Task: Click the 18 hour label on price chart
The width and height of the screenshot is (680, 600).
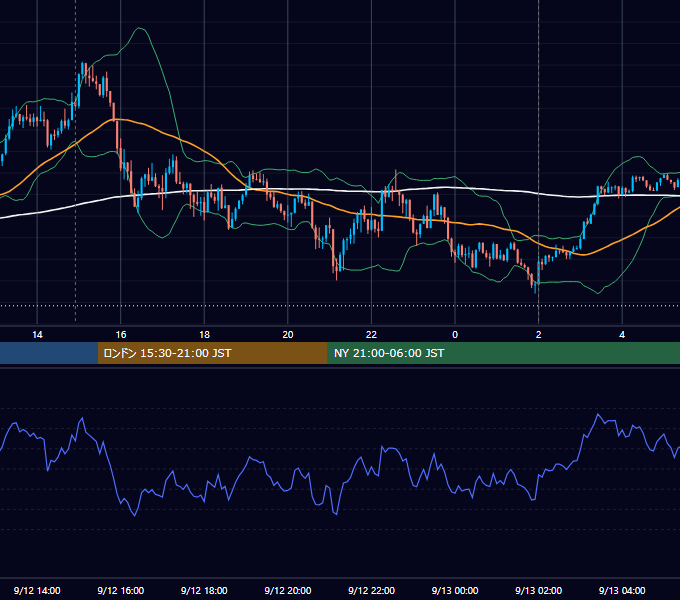Action: (x=204, y=335)
